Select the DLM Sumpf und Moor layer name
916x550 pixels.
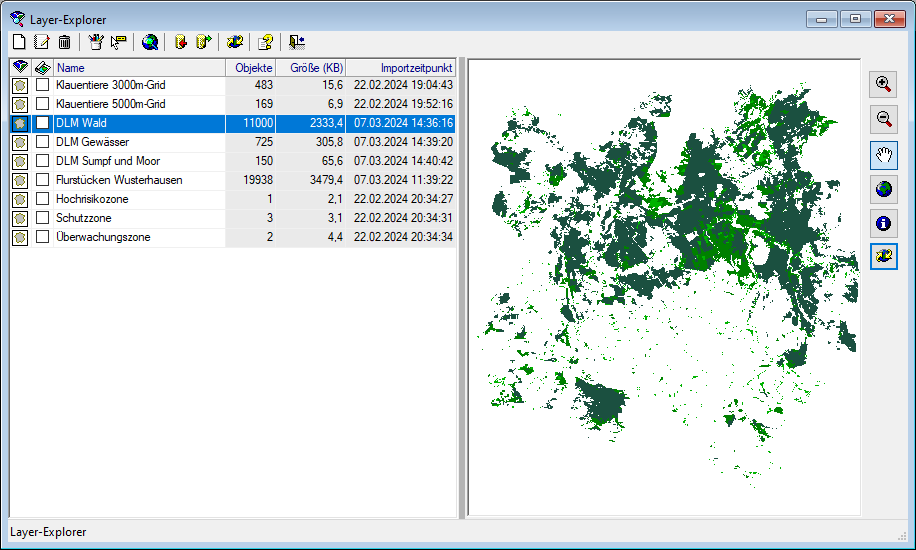pos(108,161)
